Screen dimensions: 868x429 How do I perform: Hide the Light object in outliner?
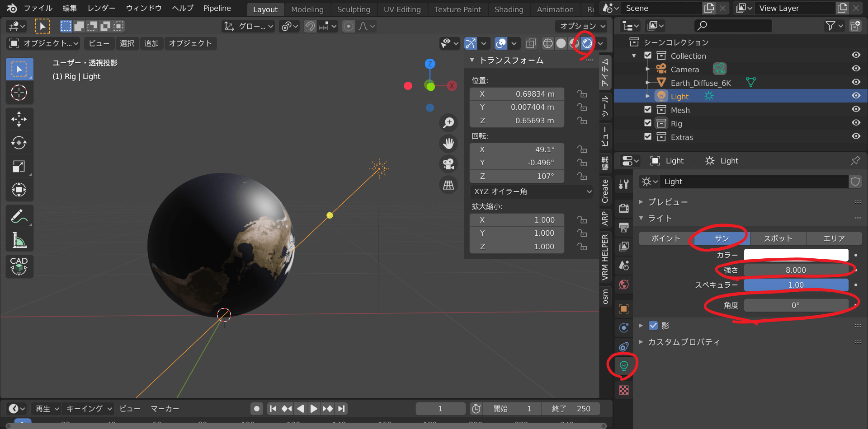pos(856,96)
